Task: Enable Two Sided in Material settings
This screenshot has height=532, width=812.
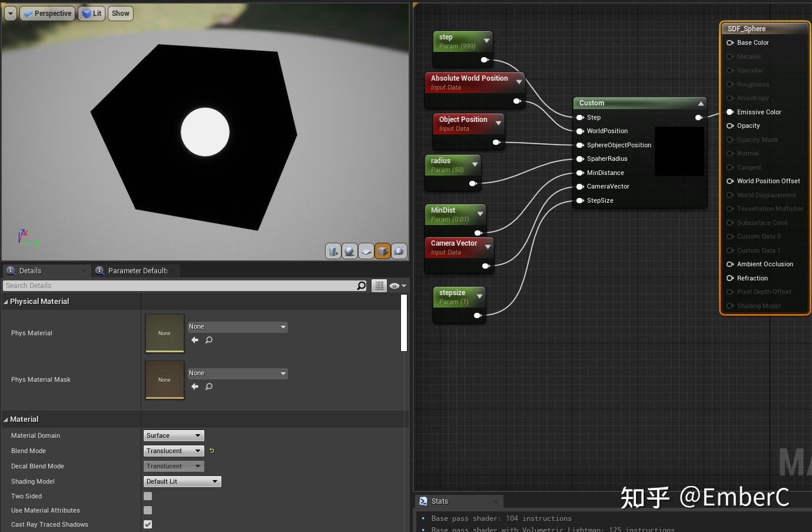Action: point(147,496)
